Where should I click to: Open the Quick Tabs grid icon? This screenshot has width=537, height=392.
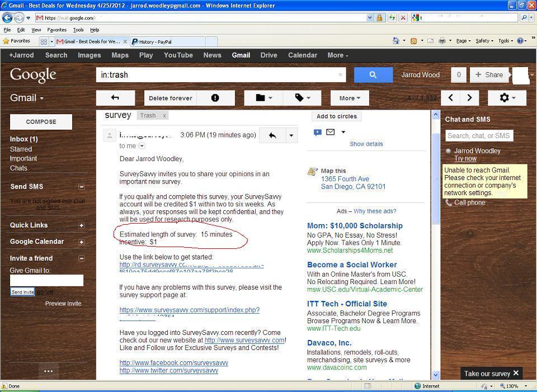44,42
